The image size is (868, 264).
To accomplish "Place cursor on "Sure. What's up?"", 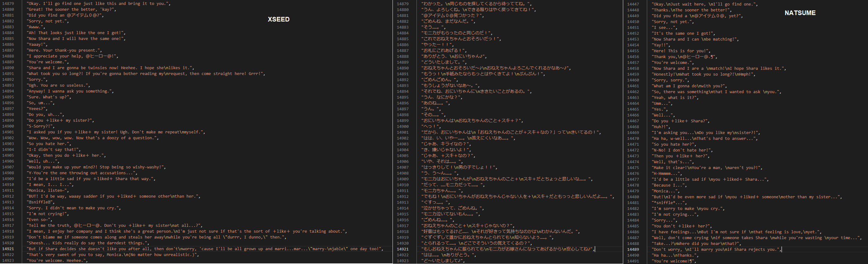I will [x=49, y=97].
